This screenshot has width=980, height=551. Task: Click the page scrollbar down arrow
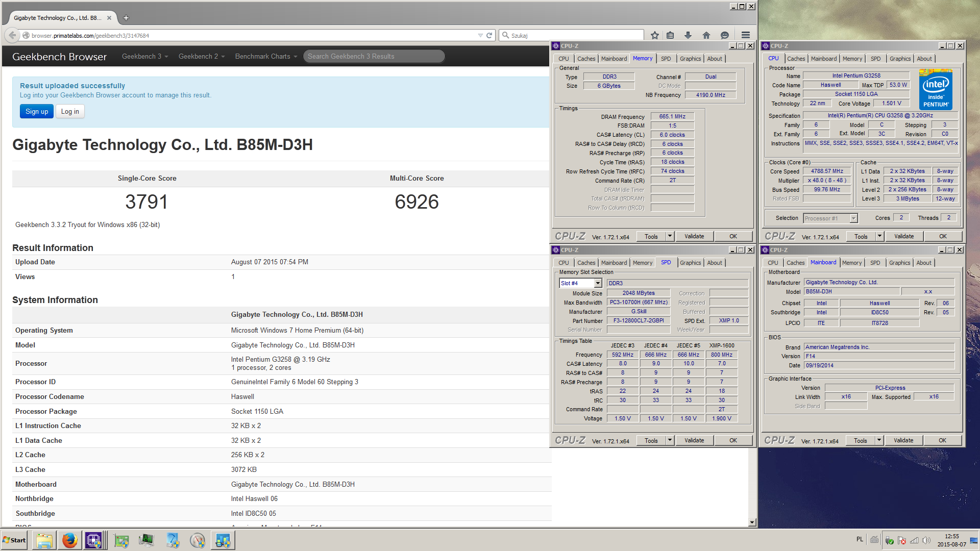(752, 522)
